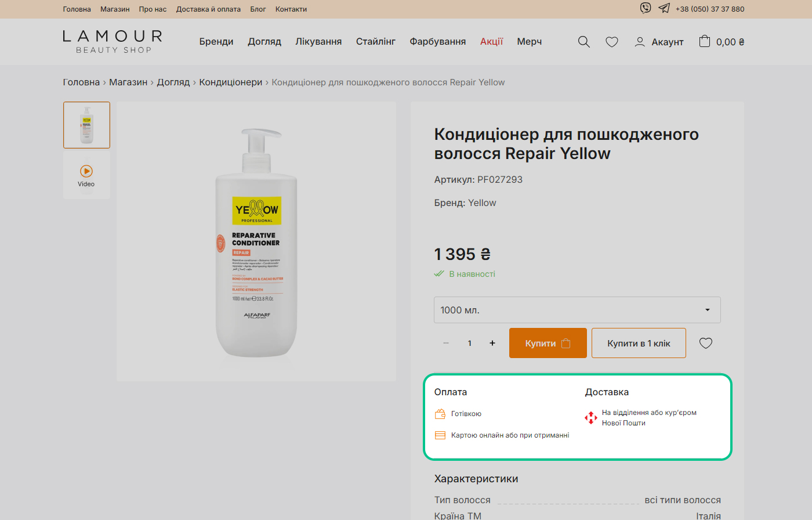Viewport: 812px width, 520px height.
Task: Open Доставка й оплата page
Action: coord(208,9)
